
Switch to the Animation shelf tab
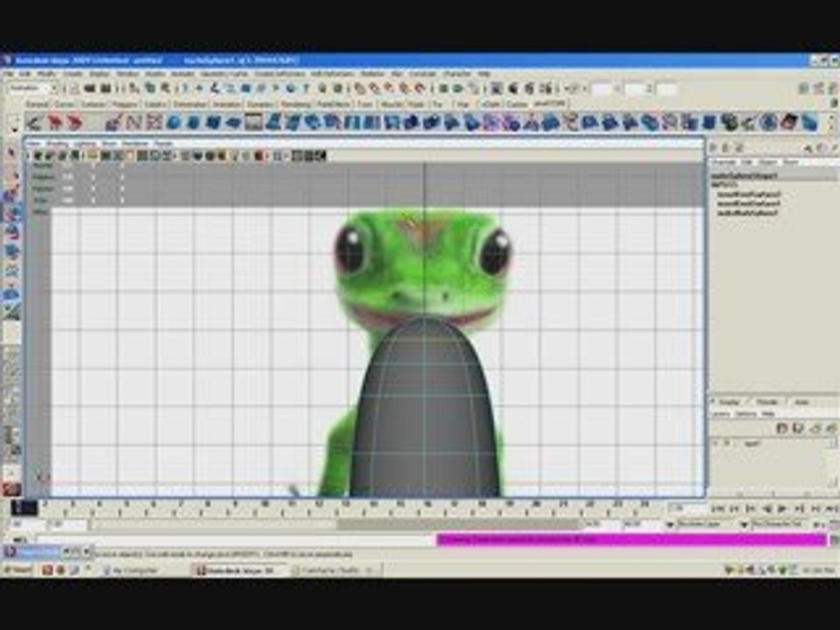(x=227, y=104)
